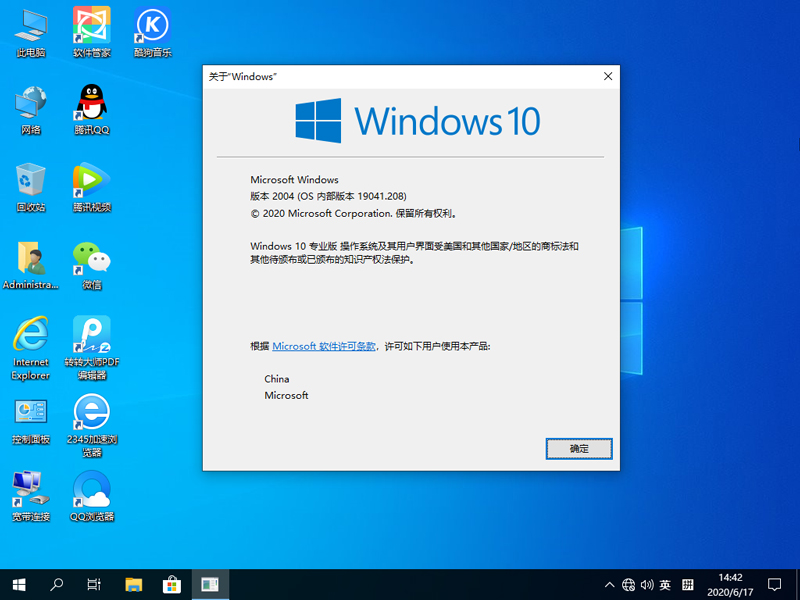Switch input language 英 indicator
This screenshot has height=600, width=800.
[x=665, y=585]
